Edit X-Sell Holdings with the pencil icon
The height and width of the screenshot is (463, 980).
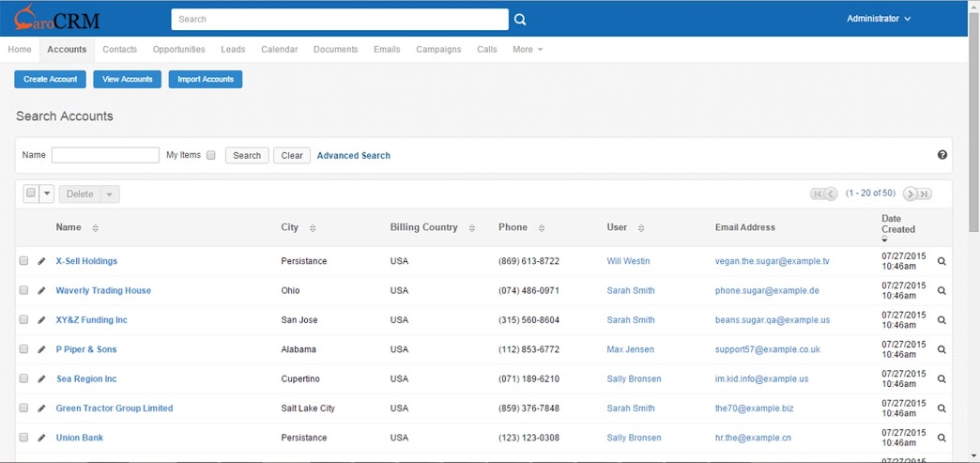pyautogui.click(x=41, y=261)
